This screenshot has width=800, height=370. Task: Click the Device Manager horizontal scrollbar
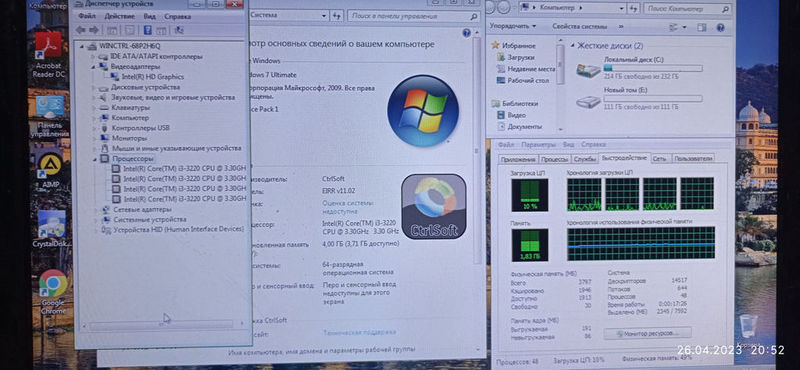tap(161, 324)
